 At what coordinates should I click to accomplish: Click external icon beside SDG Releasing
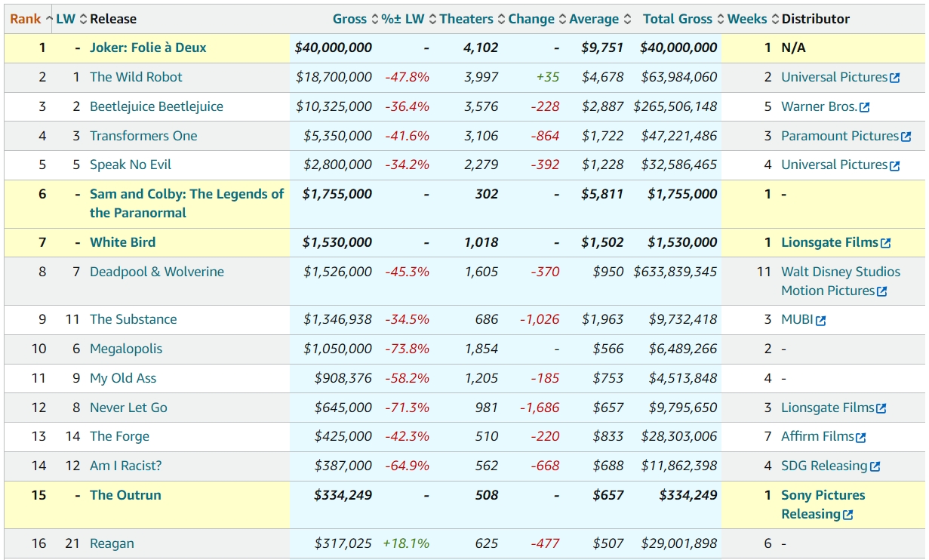tap(875, 466)
